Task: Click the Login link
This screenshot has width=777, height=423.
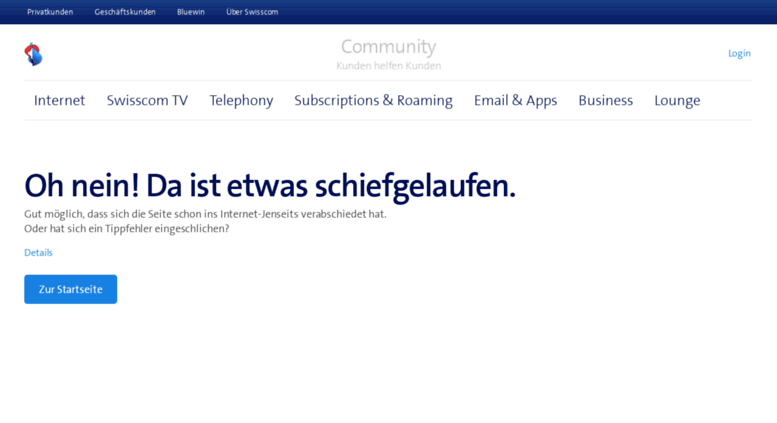Action: [739, 53]
